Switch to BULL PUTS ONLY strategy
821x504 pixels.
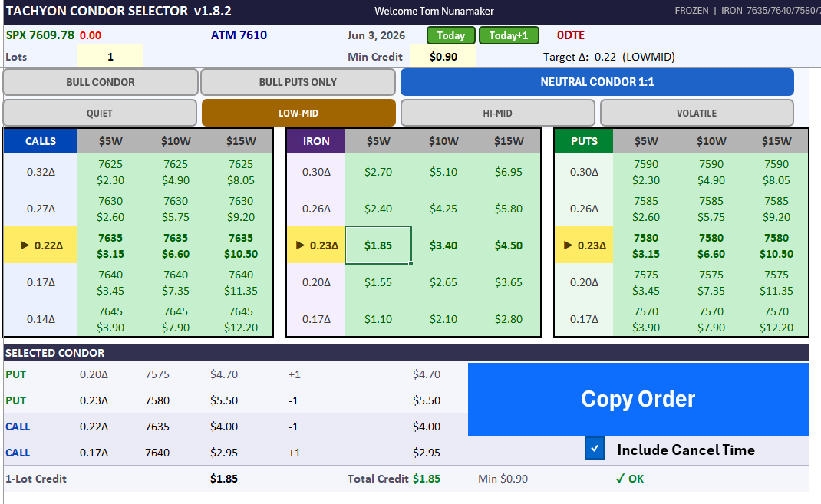coord(298,82)
